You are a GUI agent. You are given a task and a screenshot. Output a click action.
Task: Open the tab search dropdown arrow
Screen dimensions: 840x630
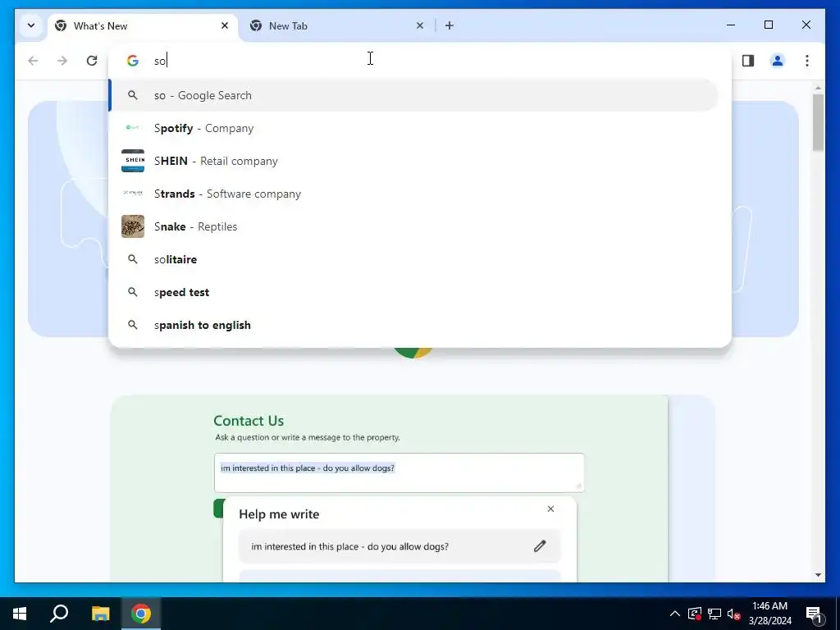point(31,25)
